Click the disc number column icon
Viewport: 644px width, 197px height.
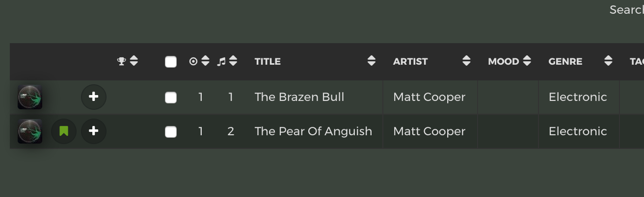click(193, 61)
